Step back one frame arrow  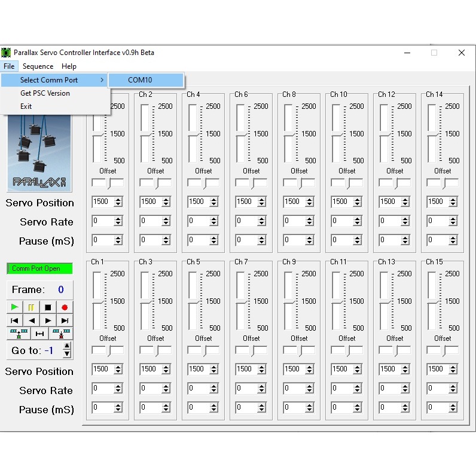pyautogui.click(x=31, y=321)
